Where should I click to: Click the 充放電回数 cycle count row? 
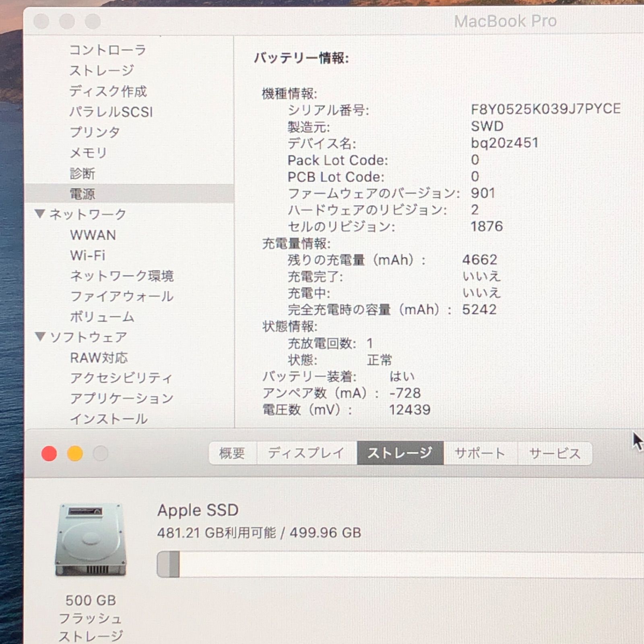click(330, 343)
